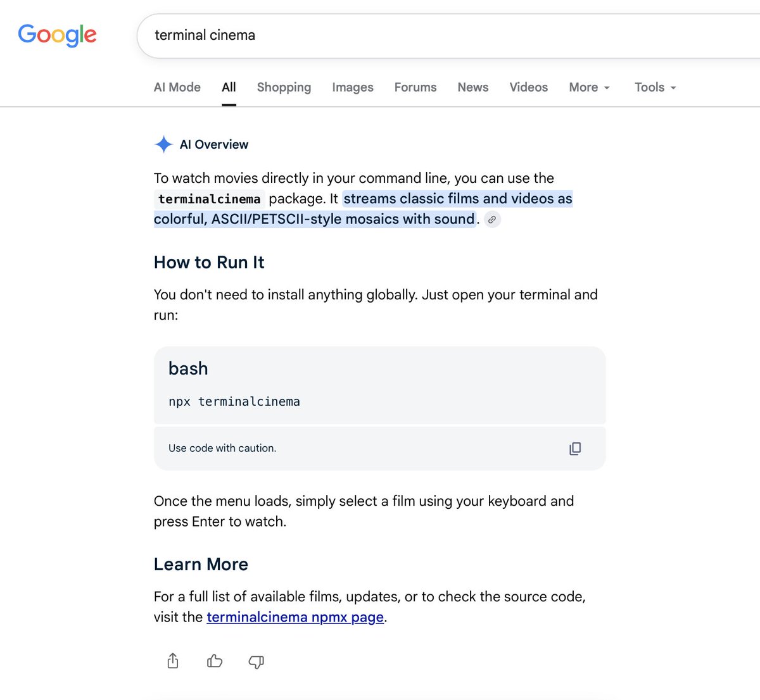This screenshot has width=760, height=700.
Task: Switch to AI Mode tab
Action: pyautogui.click(x=177, y=87)
